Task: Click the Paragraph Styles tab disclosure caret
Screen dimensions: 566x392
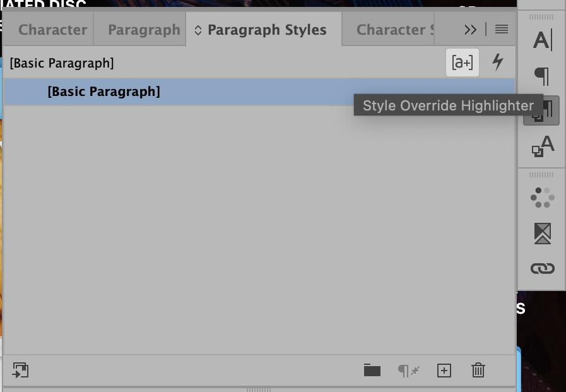Action: point(198,29)
